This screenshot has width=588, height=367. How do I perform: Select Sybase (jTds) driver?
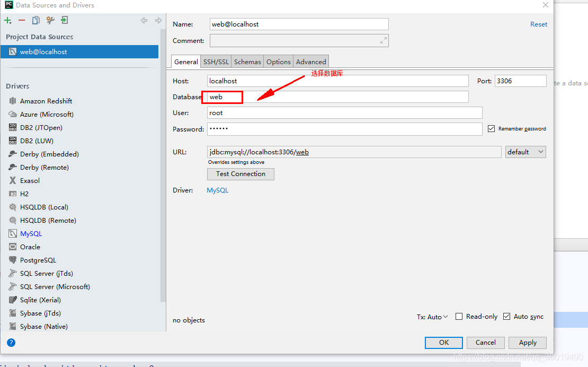[x=40, y=313]
